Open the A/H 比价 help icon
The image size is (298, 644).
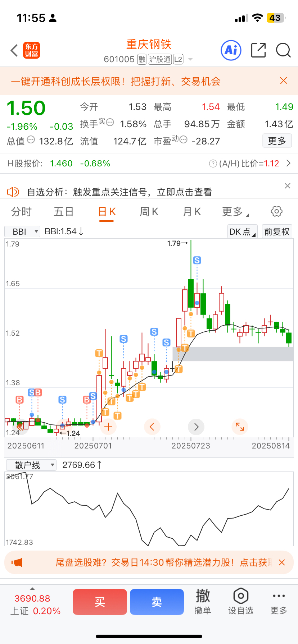coord(213,164)
